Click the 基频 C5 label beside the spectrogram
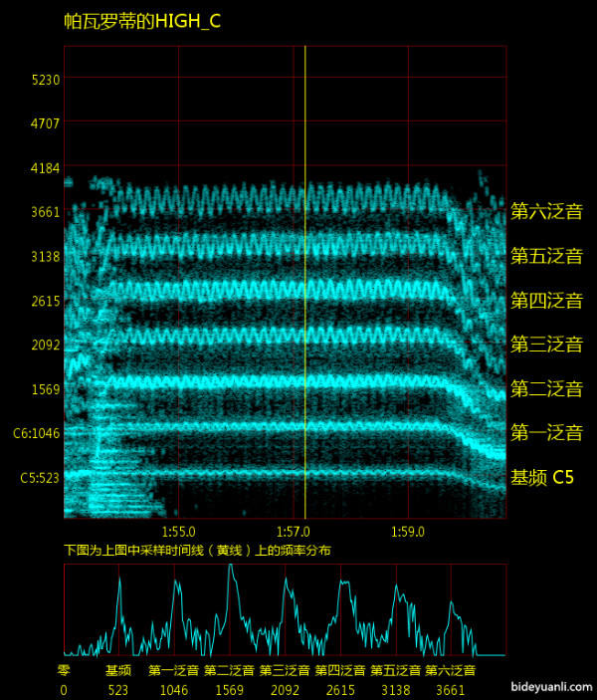This screenshot has width=597, height=700. point(542,477)
